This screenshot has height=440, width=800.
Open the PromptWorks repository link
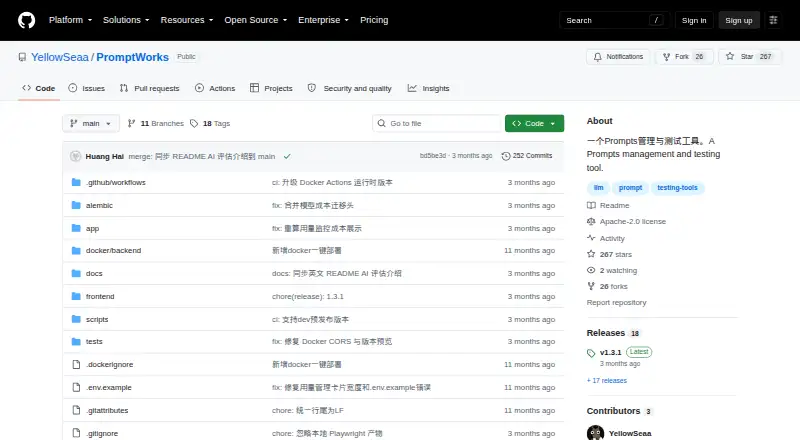pos(132,57)
